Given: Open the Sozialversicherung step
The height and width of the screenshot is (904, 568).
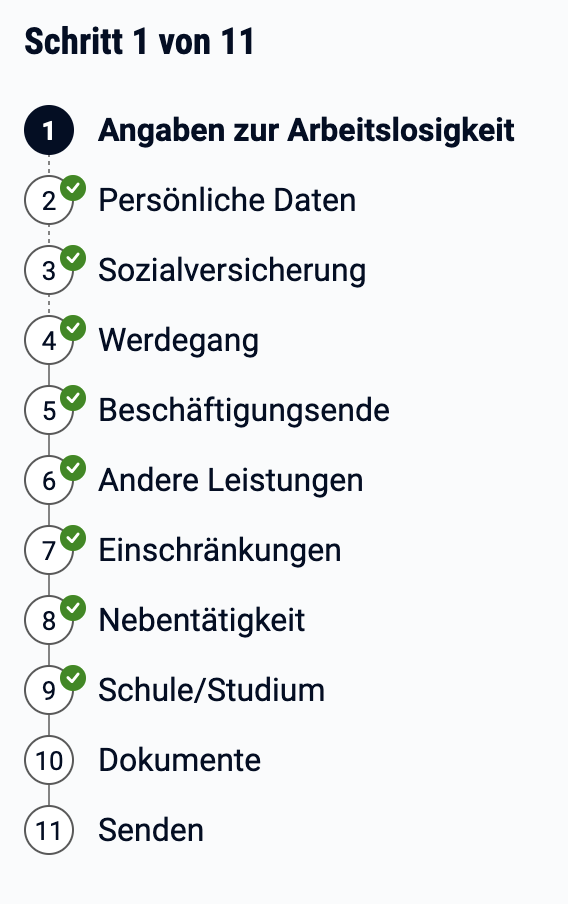Looking at the screenshot, I should tap(232, 270).
